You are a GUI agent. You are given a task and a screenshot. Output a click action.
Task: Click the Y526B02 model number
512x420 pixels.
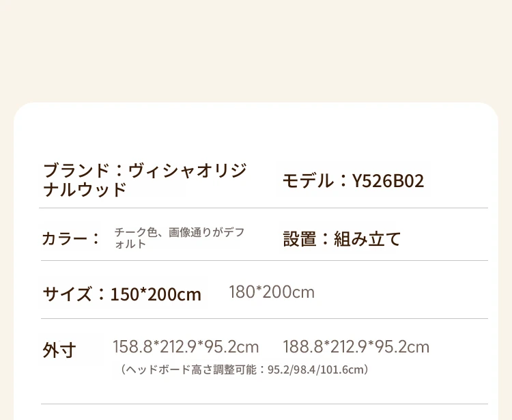(x=388, y=181)
